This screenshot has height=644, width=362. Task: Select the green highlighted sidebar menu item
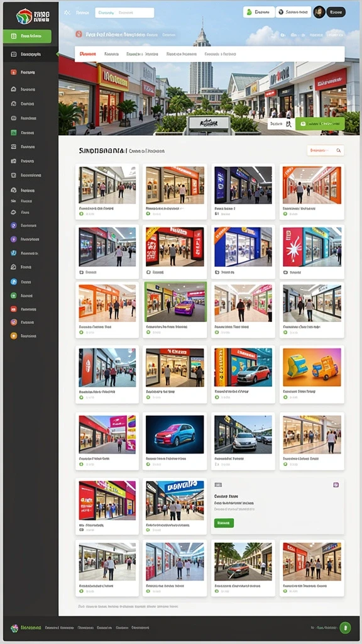coord(27,36)
